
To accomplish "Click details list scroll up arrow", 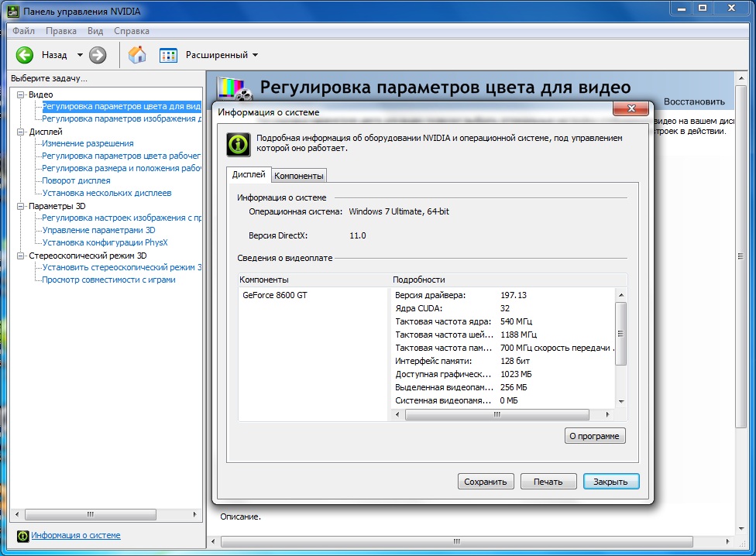I will pyautogui.click(x=621, y=295).
